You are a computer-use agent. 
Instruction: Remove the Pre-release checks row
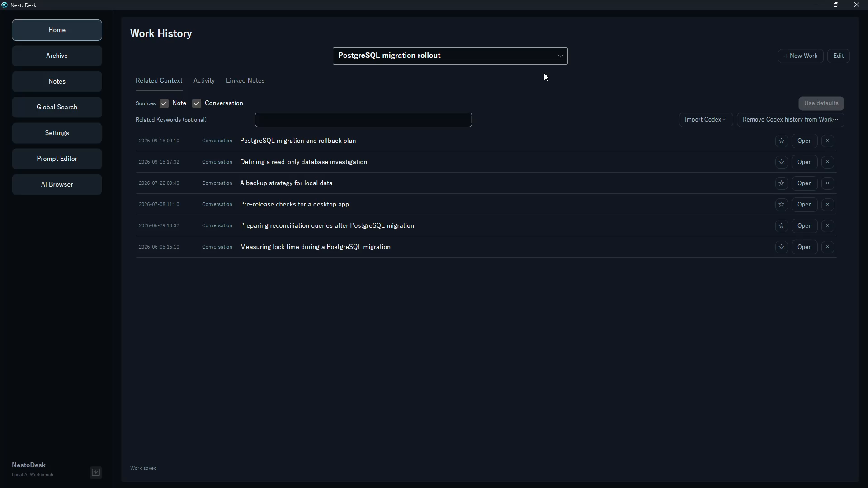tap(827, 205)
